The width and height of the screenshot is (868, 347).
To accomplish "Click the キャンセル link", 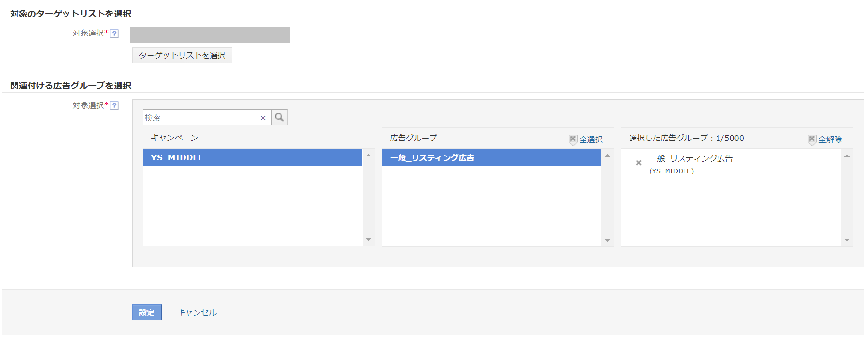I will (x=197, y=312).
